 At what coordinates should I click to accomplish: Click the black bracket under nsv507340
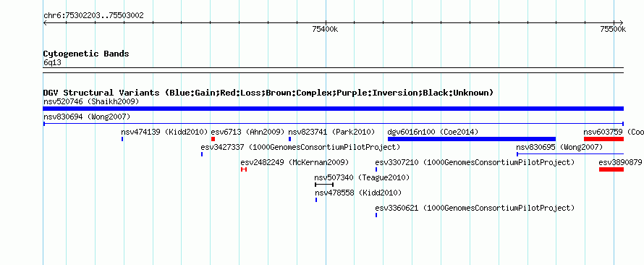coord(324,185)
